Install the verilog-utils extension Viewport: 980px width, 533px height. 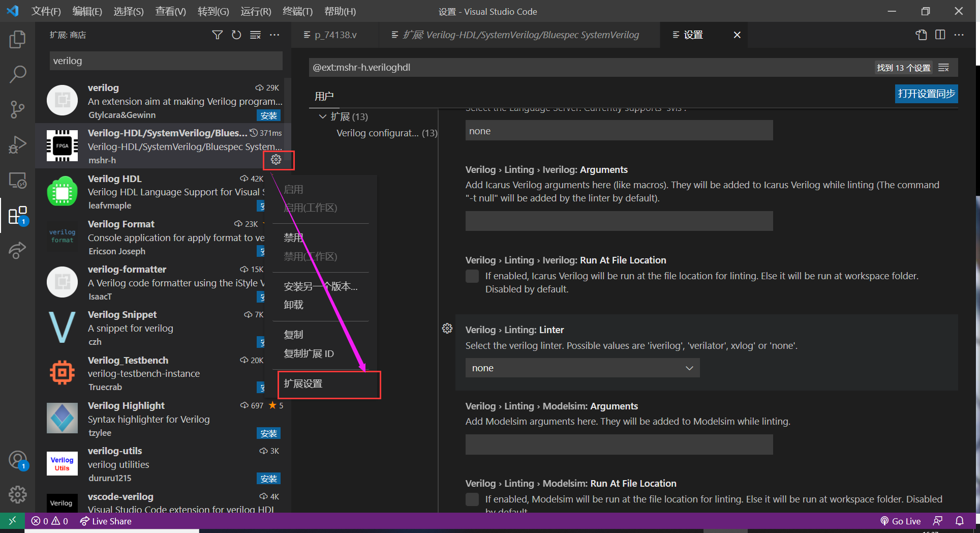tap(268, 479)
